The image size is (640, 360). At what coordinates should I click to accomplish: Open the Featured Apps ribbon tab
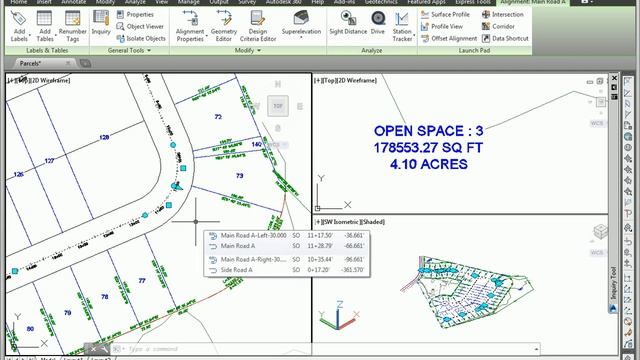coord(426,2)
